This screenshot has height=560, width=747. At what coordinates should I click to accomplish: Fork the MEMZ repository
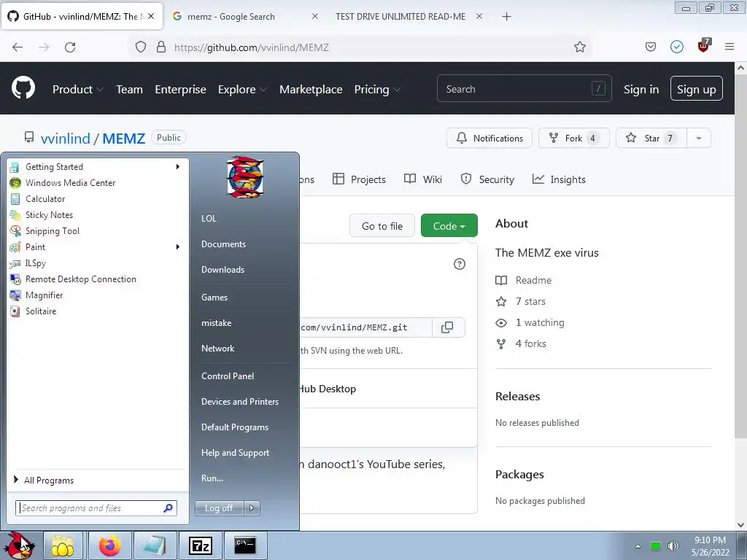click(573, 138)
